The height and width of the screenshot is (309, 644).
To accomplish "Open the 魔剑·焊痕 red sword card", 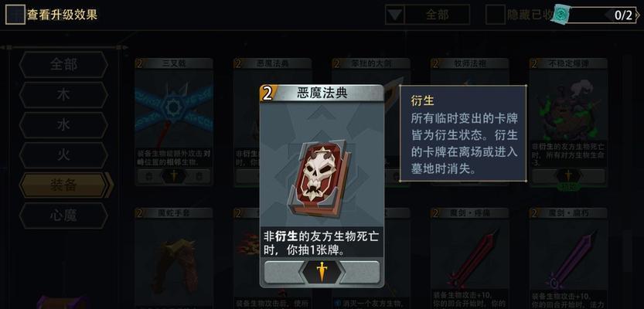I will 469,253.
